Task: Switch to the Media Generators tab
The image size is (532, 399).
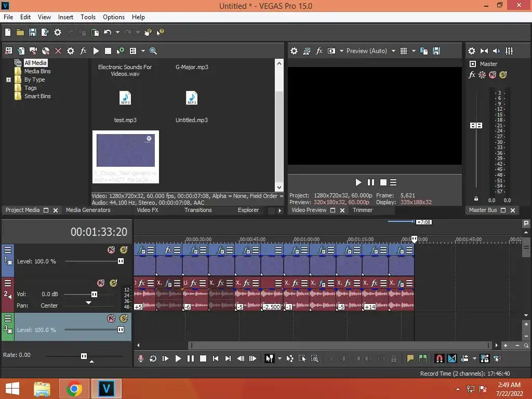Action: [88, 210]
